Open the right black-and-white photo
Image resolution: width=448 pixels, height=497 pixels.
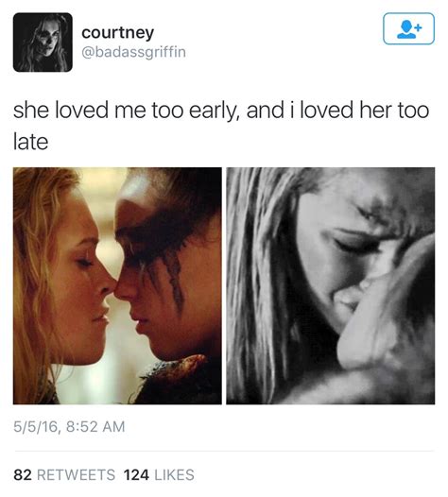tap(331, 285)
